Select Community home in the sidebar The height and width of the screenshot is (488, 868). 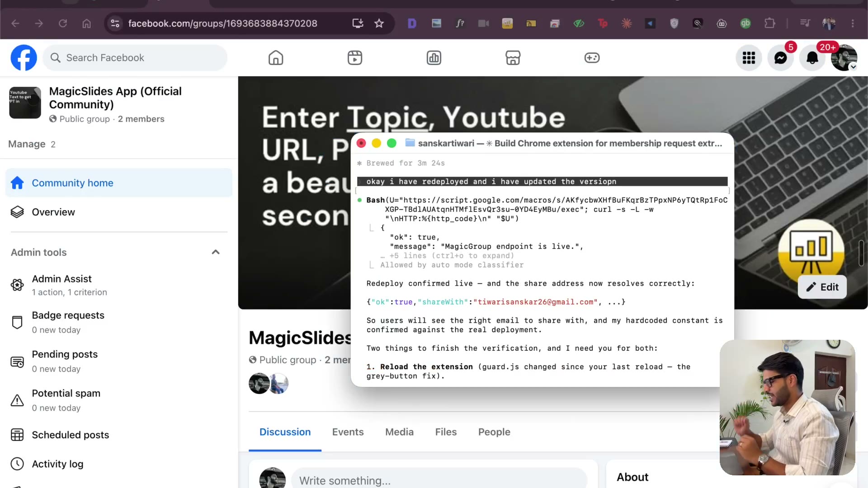[119, 183]
